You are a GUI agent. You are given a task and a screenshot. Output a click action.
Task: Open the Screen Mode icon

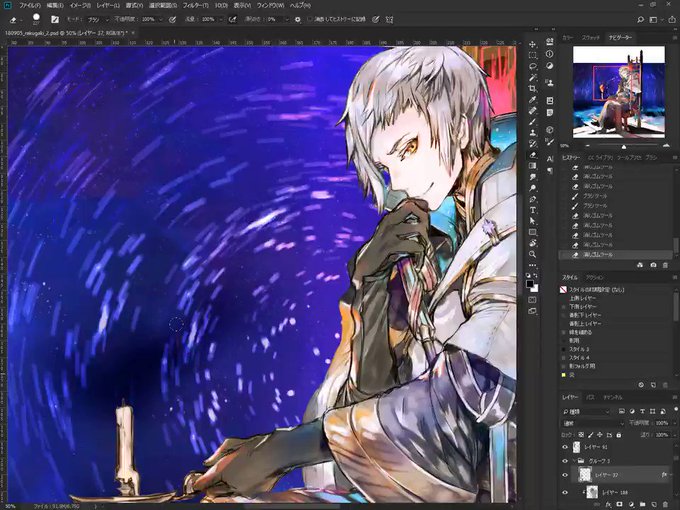tap(533, 311)
